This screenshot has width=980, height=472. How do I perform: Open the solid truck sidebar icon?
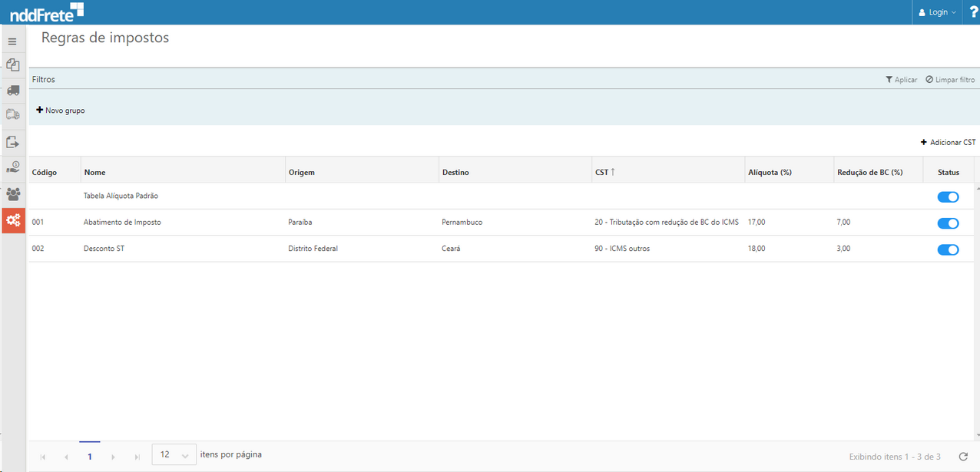(x=12, y=91)
